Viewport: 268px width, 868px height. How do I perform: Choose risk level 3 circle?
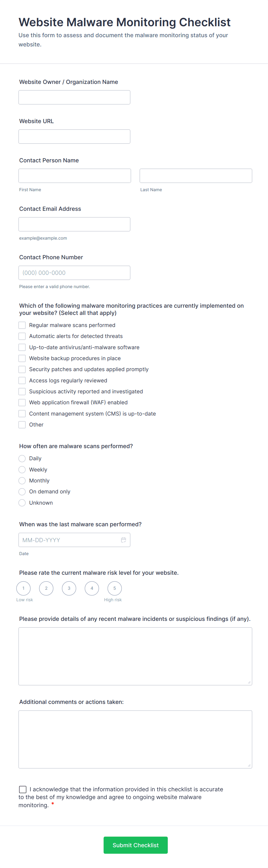pyautogui.click(x=69, y=588)
